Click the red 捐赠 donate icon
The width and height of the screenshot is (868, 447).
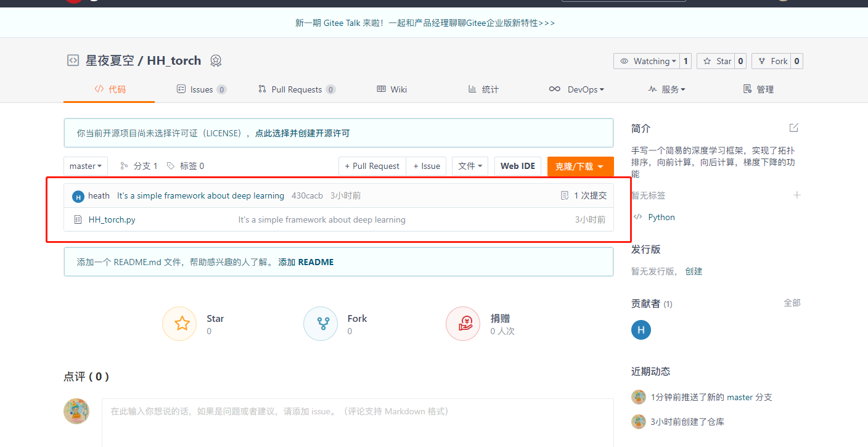point(463,324)
